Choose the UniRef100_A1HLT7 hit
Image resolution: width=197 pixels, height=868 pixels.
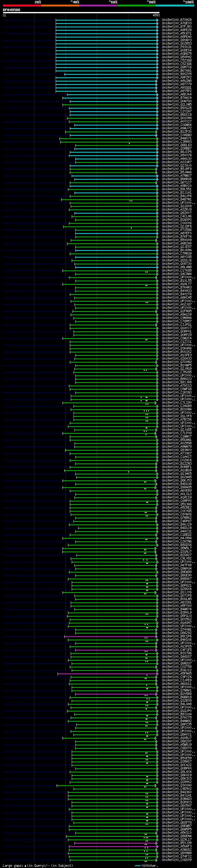tap(177, 284)
